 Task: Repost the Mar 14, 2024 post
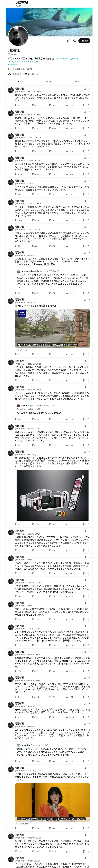click(x=33, y=128)
